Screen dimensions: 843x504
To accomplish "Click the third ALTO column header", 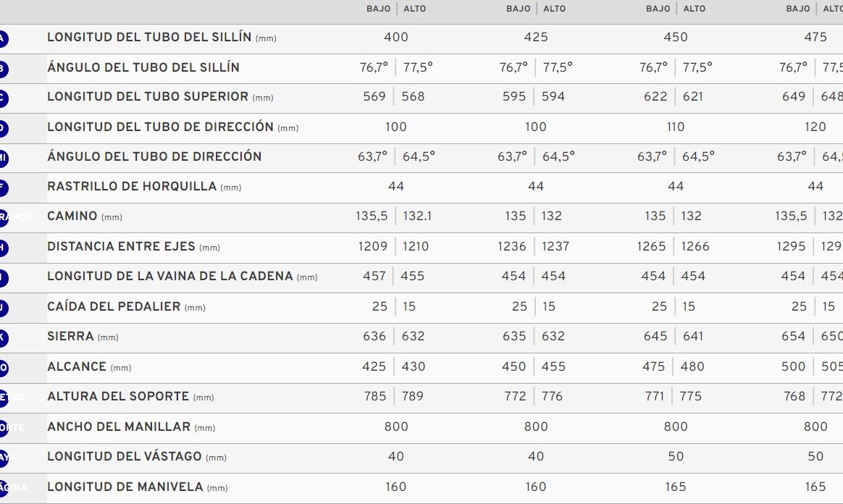I will [x=694, y=9].
